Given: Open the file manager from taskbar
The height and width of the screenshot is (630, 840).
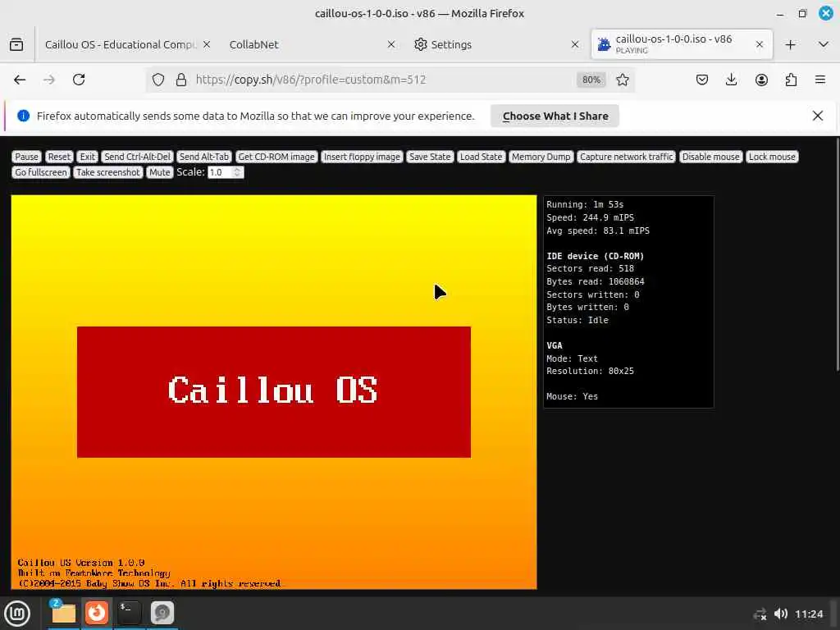Looking at the screenshot, I should [x=63, y=613].
